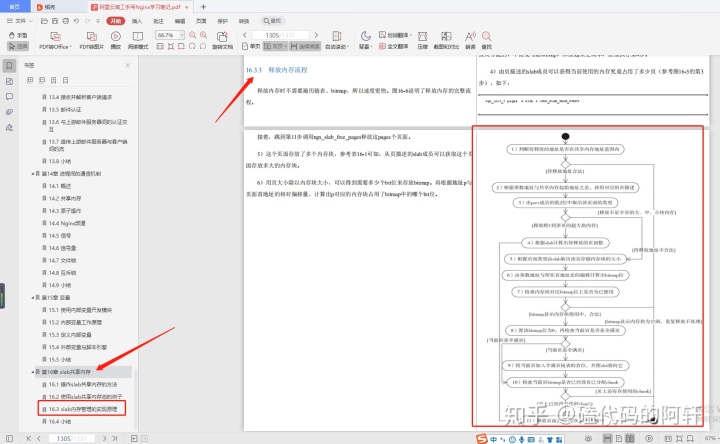This screenshot has height=444, width=720.
Task: Open the Convert ribbon tab
Action: point(244,21)
